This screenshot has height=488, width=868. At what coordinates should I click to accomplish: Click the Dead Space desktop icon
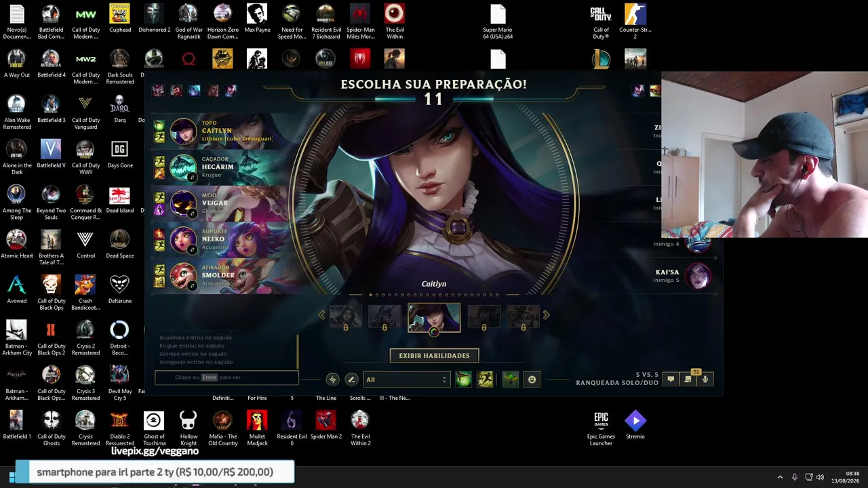[119, 244]
